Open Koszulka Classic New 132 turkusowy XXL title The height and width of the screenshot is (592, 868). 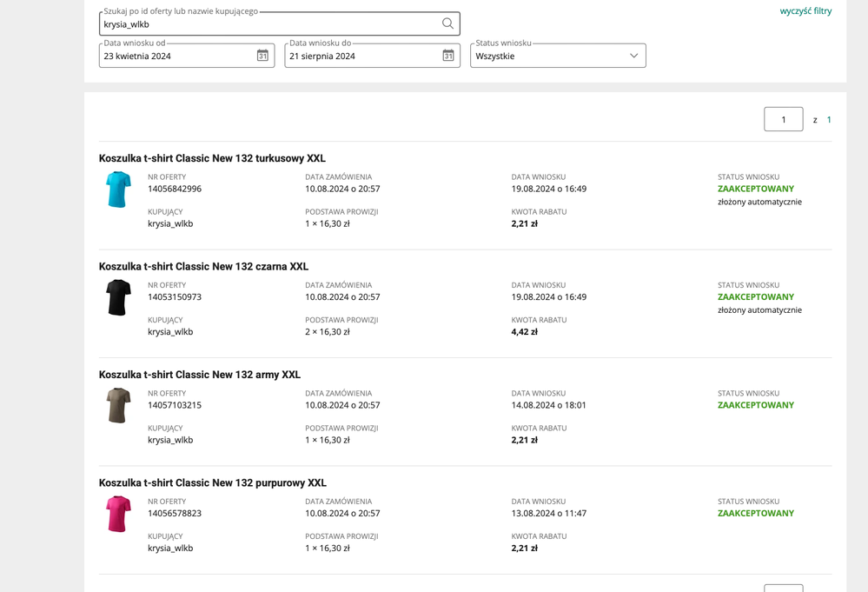coord(212,158)
